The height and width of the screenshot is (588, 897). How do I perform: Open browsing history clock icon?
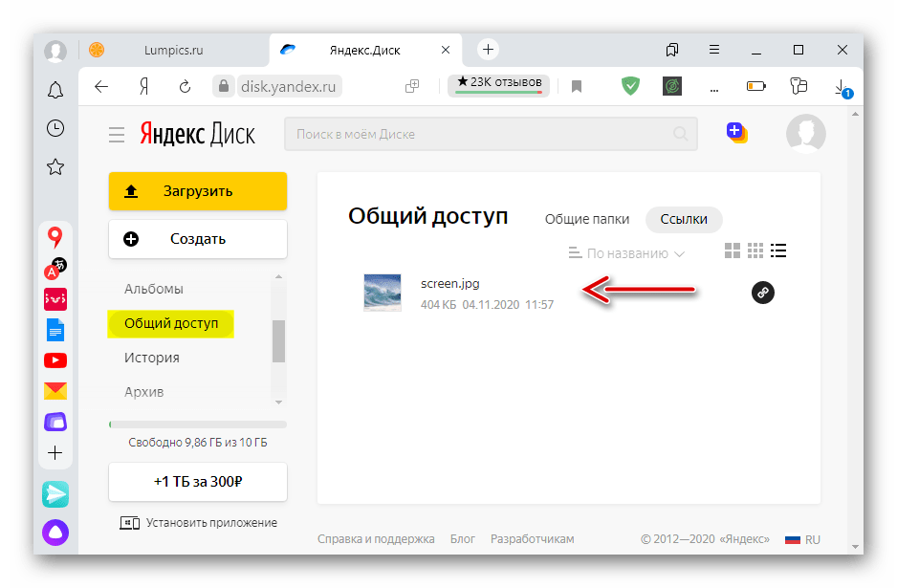pyautogui.click(x=55, y=128)
